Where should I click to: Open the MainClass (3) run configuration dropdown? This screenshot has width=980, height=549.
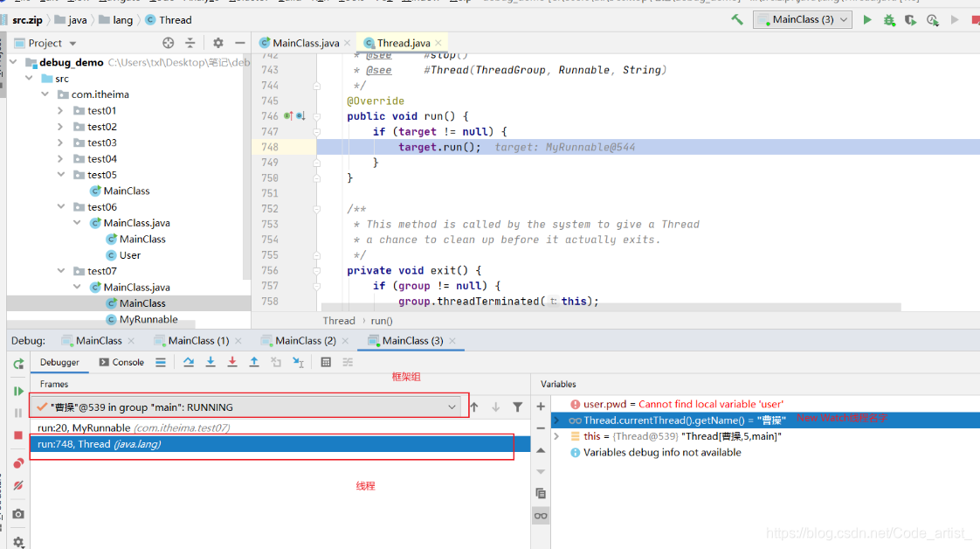click(803, 20)
